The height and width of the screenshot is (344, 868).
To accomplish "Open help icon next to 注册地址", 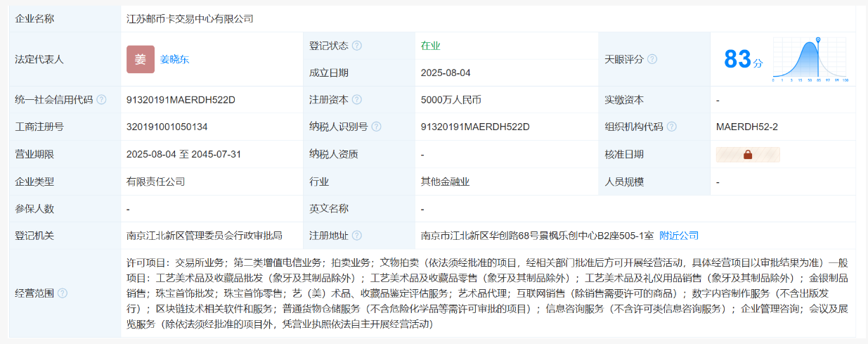I will click(x=357, y=236).
